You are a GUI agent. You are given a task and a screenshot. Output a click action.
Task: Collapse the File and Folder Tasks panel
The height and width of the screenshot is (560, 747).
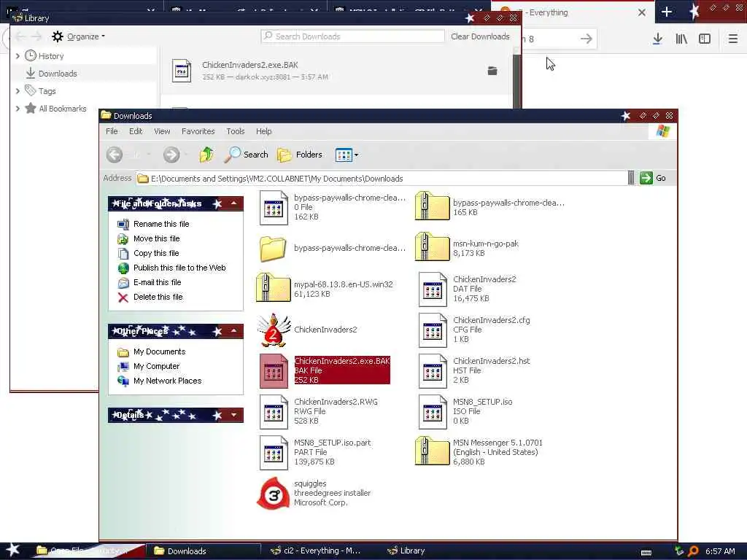tap(234, 204)
